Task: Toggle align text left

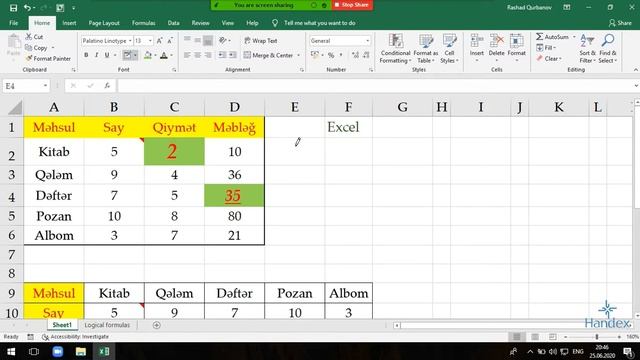Action: point(187,55)
